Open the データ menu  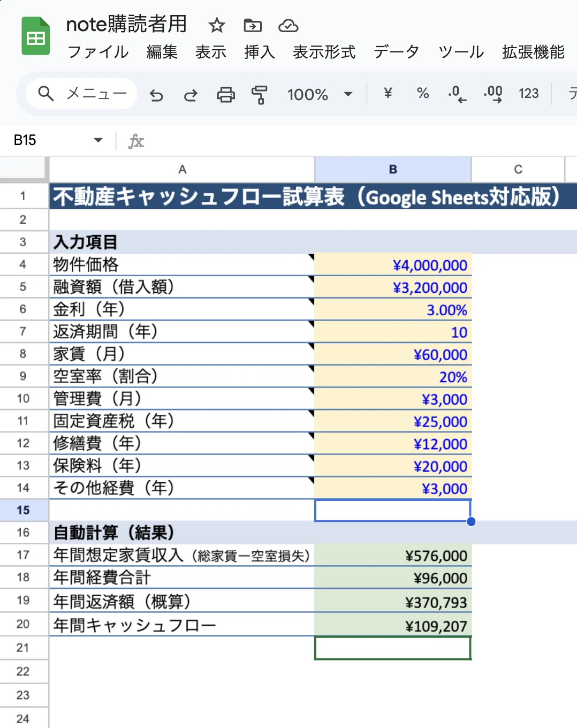(x=396, y=52)
